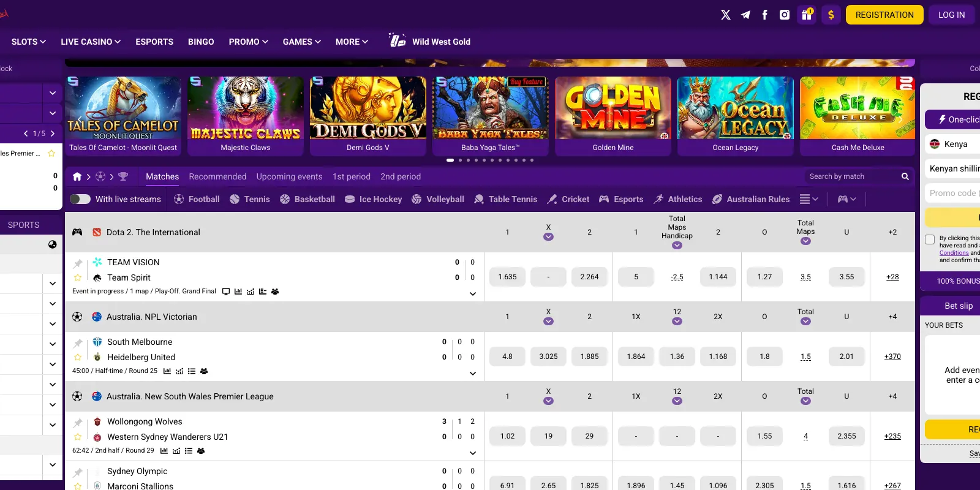The width and height of the screenshot is (980, 490).
Task: Open the BINGO menu item
Action: tap(201, 42)
